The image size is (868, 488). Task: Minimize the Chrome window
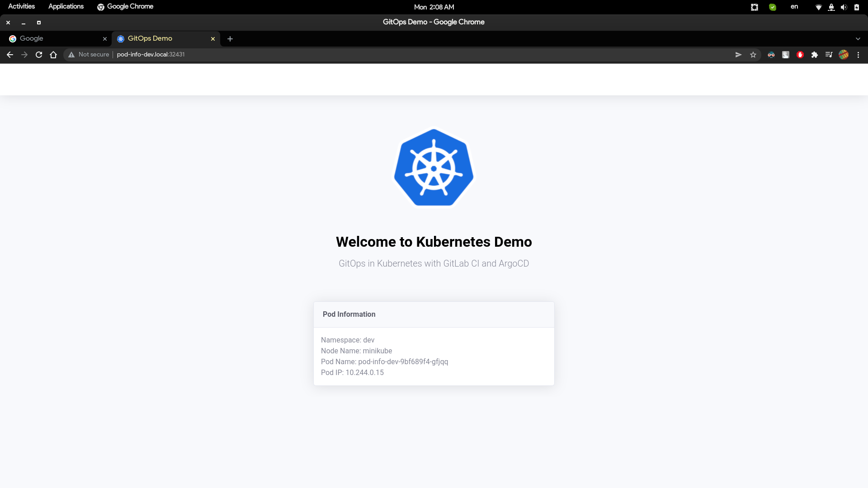tap(24, 23)
